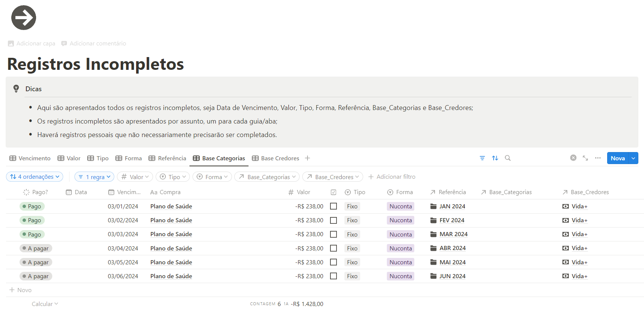Open the sort arrows icon in the toolbar
This screenshot has width=644, height=312.
coord(495,158)
